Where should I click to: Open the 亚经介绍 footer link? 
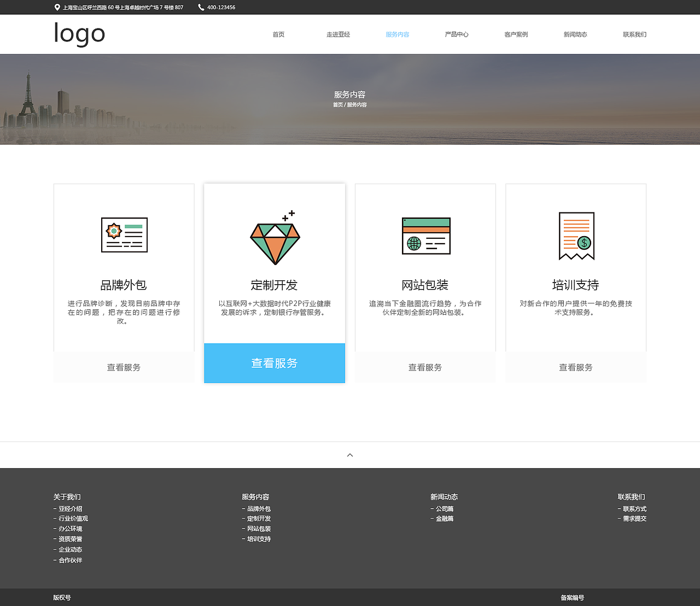point(71,508)
